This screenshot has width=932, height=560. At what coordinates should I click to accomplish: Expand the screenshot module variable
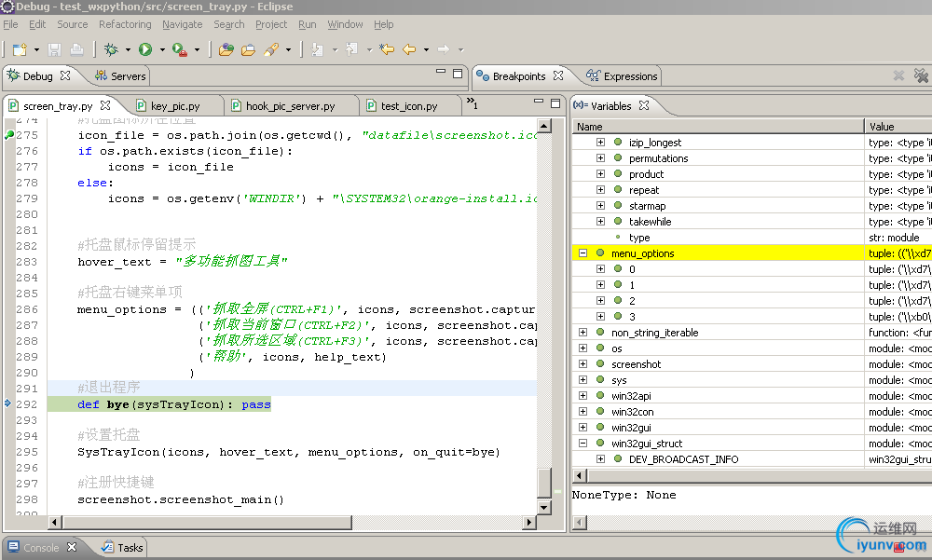point(582,363)
